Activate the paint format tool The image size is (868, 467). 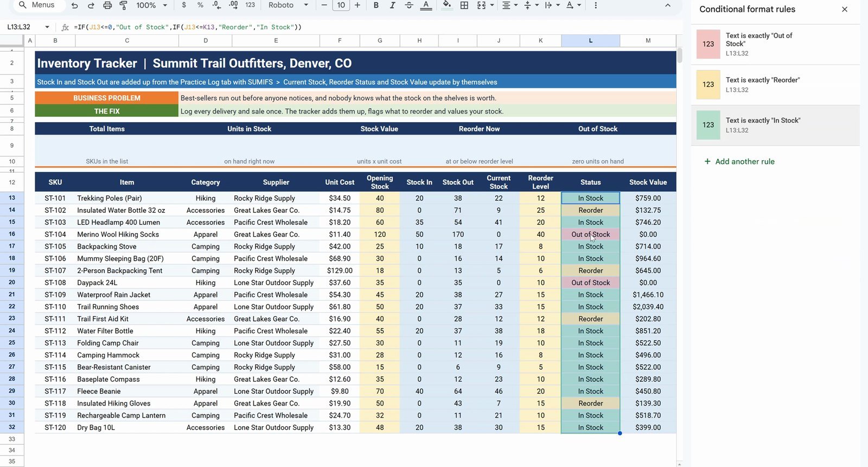(123, 5)
